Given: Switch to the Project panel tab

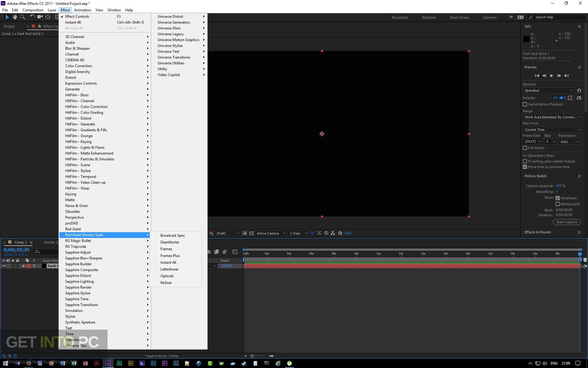Looking at the screenshot, I should pyautogui.click(x=9, y=26).
